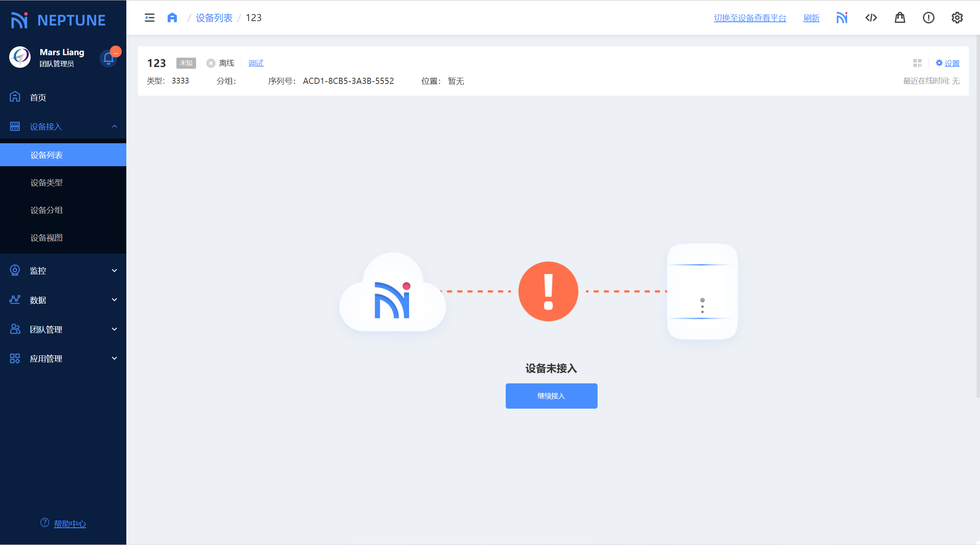This screenshot has height=545, width=980.
Task: Click the Neptune cloud illustration
Action: 393,292
